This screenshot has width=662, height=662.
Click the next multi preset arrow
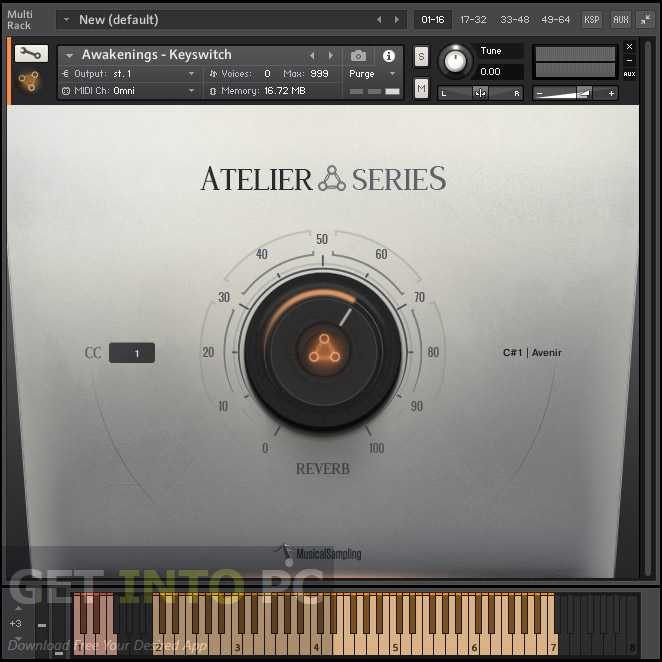pos(396,20)
